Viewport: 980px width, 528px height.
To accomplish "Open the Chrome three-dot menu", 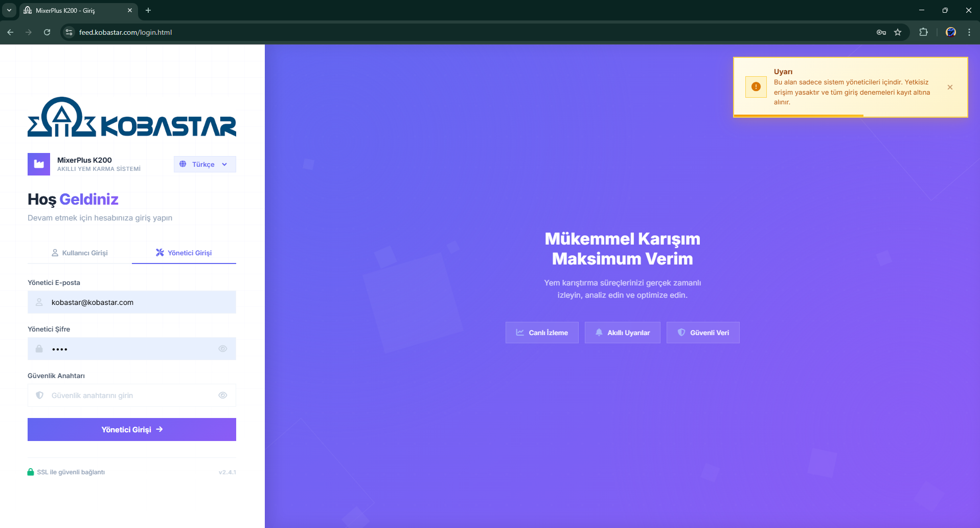I will pyautogui.click(x=969, y=32).
